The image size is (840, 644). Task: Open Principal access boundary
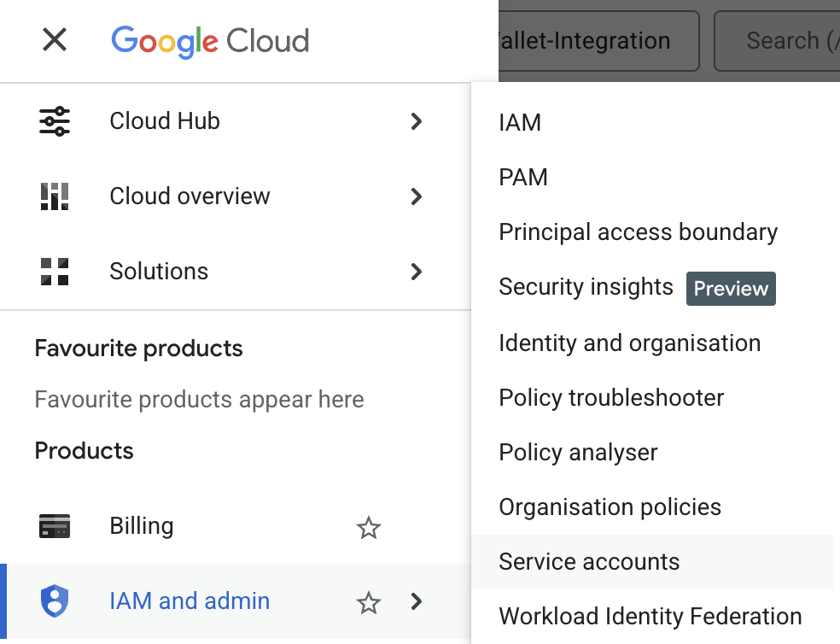pos(638,232)
